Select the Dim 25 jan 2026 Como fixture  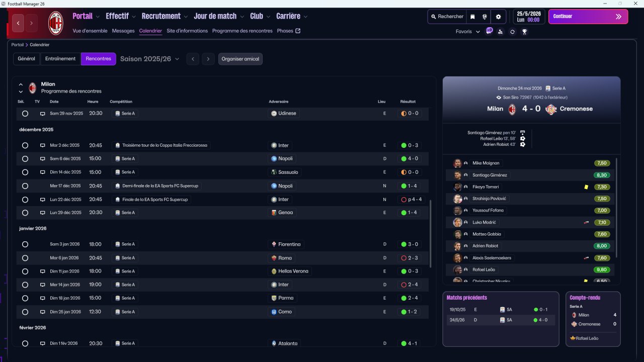coord(25,312)
